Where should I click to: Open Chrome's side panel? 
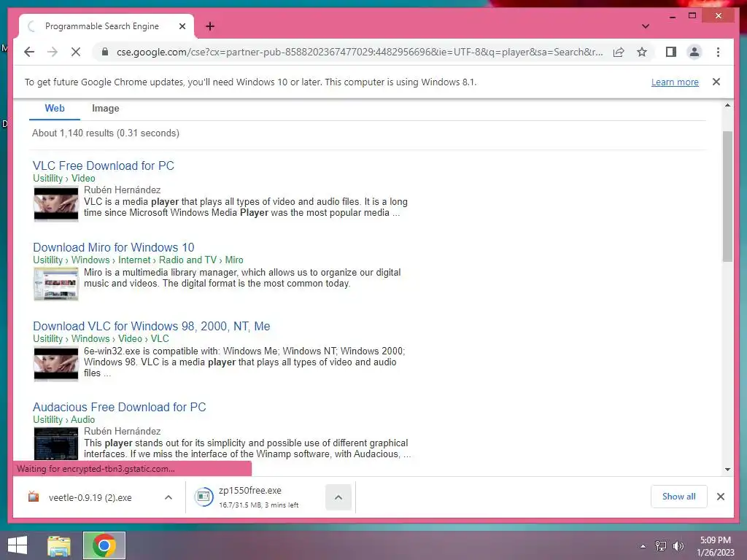click(x=671, y=52)
